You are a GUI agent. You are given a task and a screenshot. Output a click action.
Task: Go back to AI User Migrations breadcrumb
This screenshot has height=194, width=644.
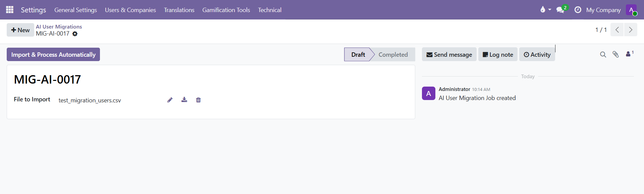click(59, 27)
